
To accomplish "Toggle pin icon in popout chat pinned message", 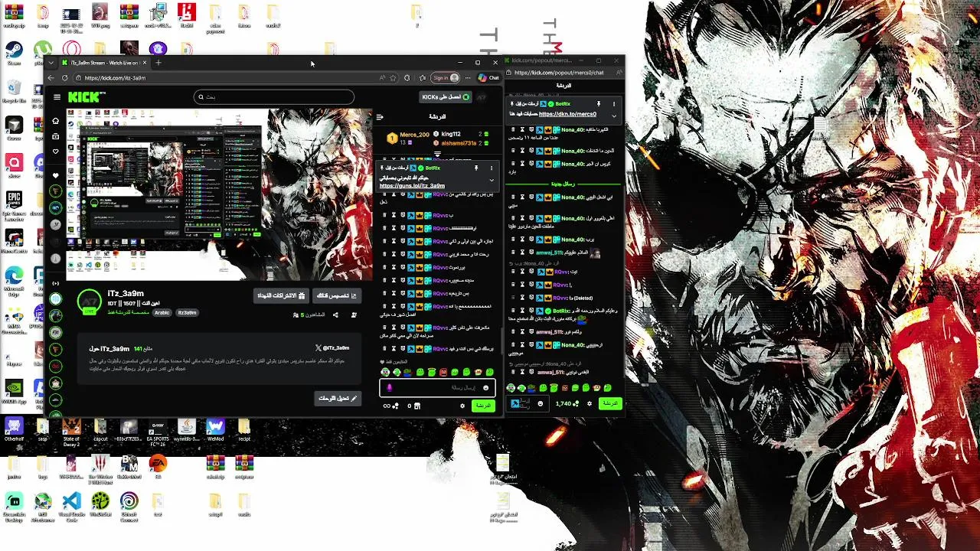I will 598,103.
